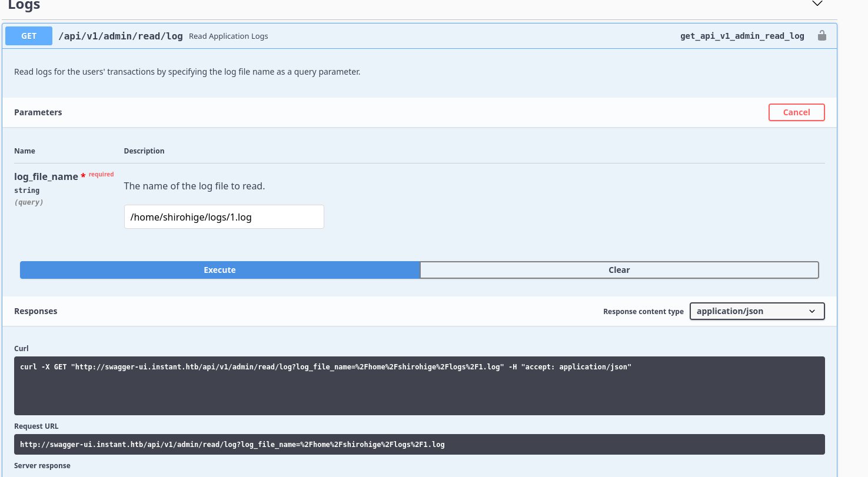Viewport: 868px width, 477px height.
Task: Click the /api/v1/admin/read/log endpoint path
Action: 121,36
